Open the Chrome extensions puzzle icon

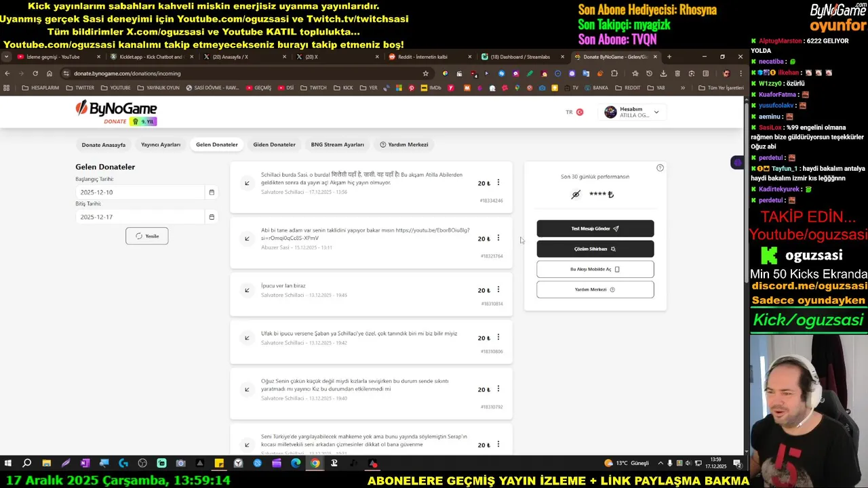(614, 73)
